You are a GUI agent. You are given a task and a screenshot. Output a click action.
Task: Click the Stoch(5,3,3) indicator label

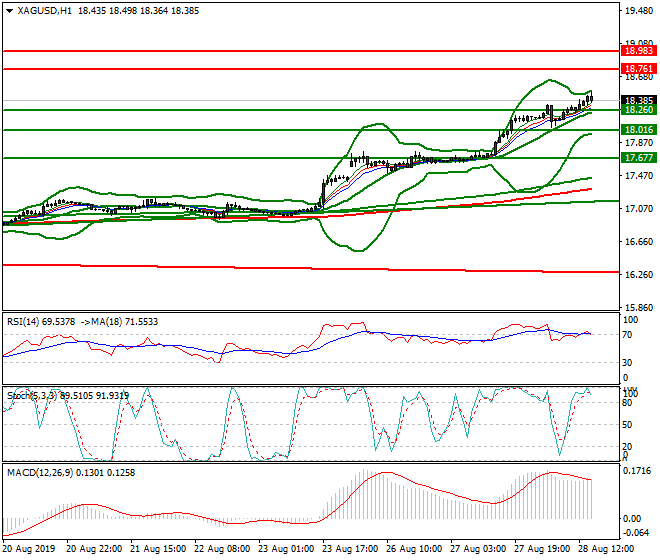[x=27, y=393]
